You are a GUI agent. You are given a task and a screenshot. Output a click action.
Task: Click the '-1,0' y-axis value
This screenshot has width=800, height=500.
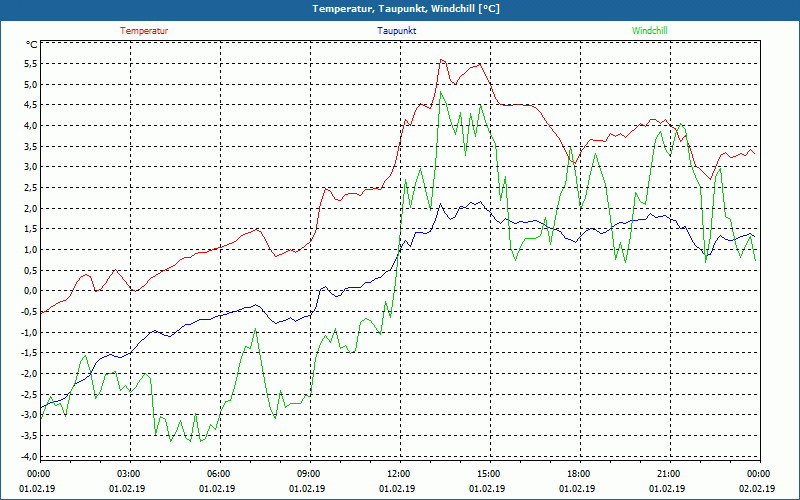pos(30,332)
